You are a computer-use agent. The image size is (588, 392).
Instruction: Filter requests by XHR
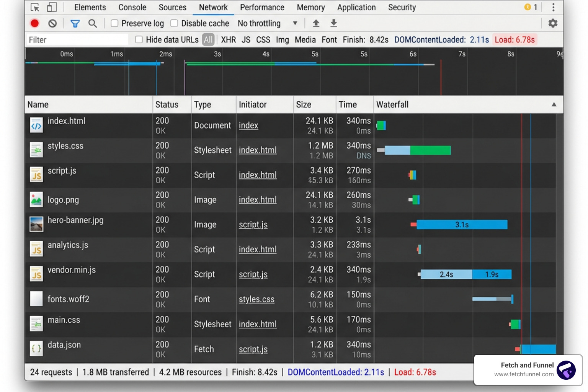pyautogui.click(x=229, y=40)
